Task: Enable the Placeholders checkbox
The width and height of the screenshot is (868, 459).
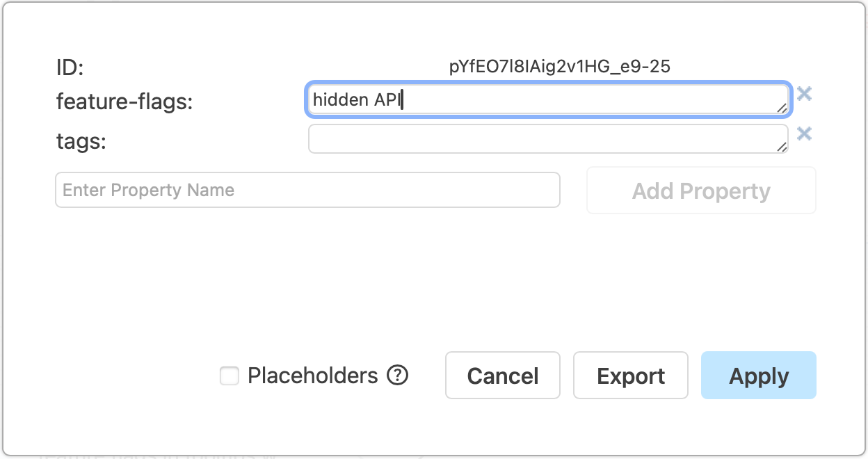Action: point(229,376)
